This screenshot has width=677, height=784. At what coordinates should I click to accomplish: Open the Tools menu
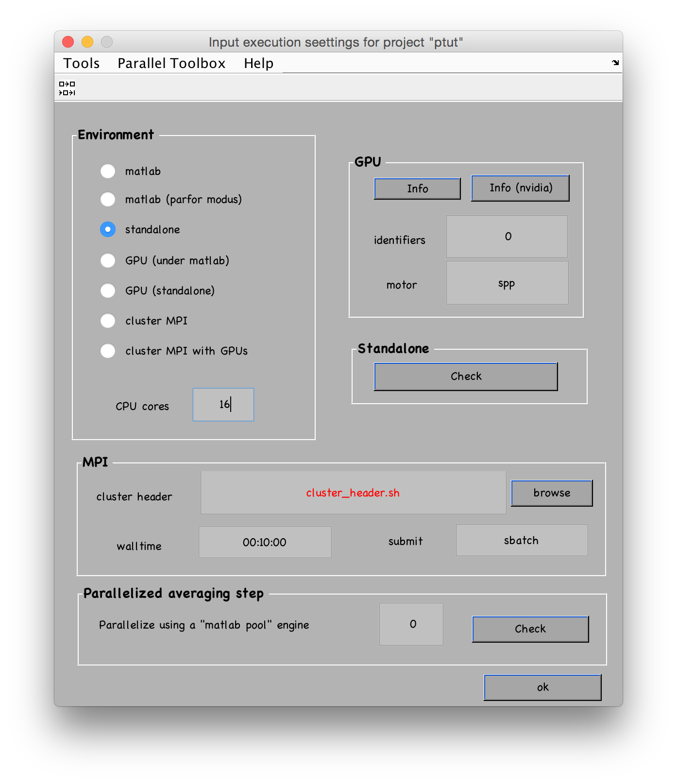tap(82, 63)
